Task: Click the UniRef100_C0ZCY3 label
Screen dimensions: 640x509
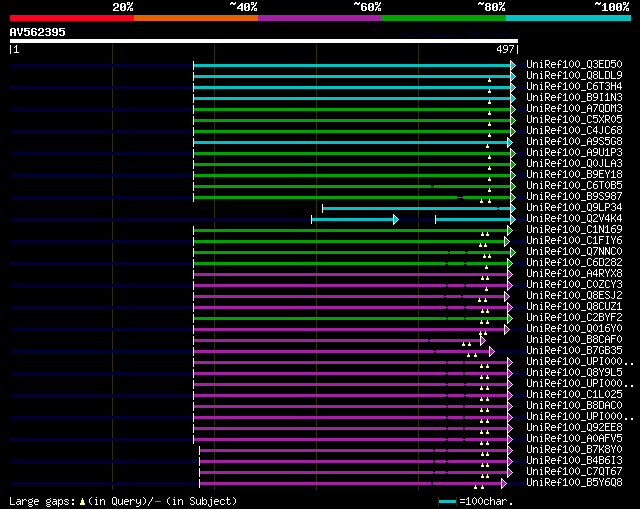Action: click(574, 285)
